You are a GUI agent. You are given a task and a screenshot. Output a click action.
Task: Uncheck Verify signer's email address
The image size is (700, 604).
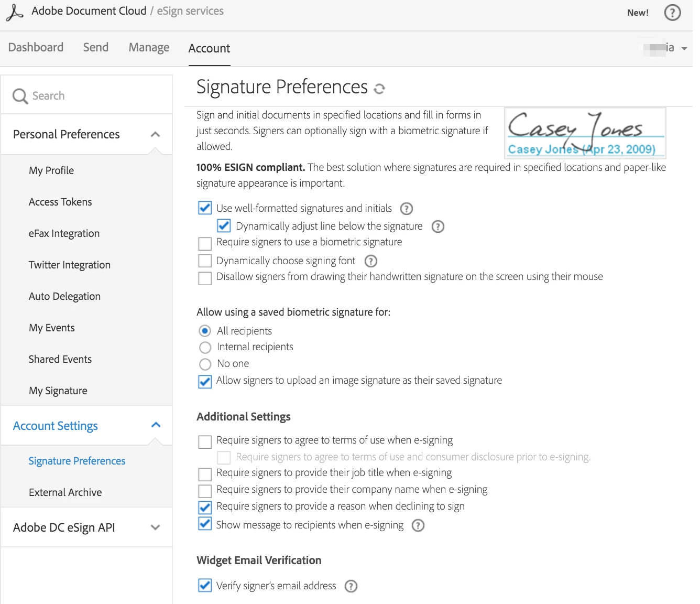pos(205,585)
